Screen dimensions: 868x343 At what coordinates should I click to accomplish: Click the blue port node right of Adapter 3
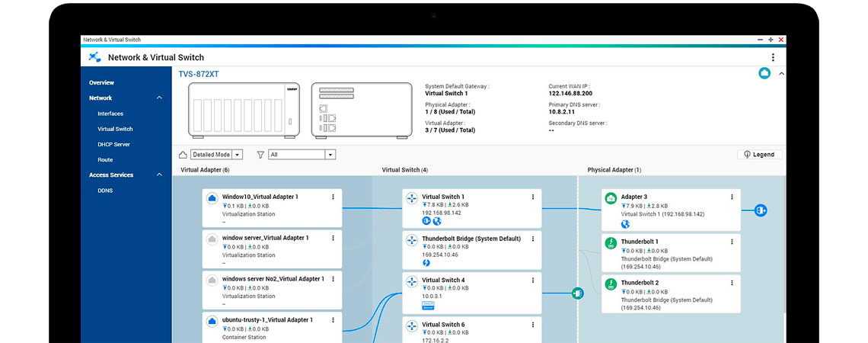(761, 210)
